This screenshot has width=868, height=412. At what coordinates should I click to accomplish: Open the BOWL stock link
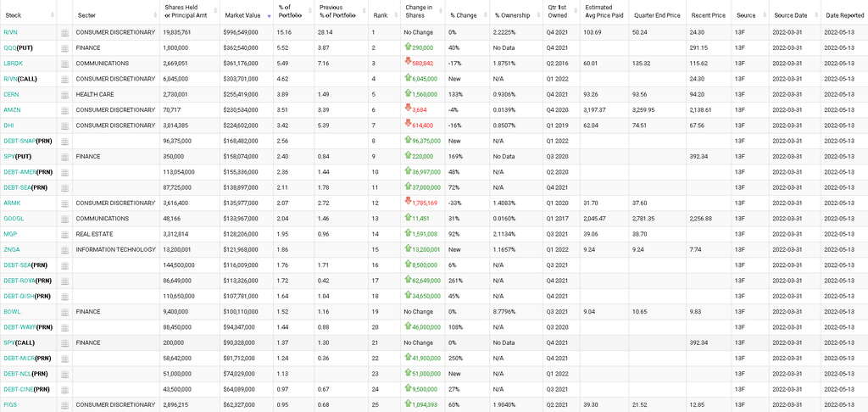(12, 312)
